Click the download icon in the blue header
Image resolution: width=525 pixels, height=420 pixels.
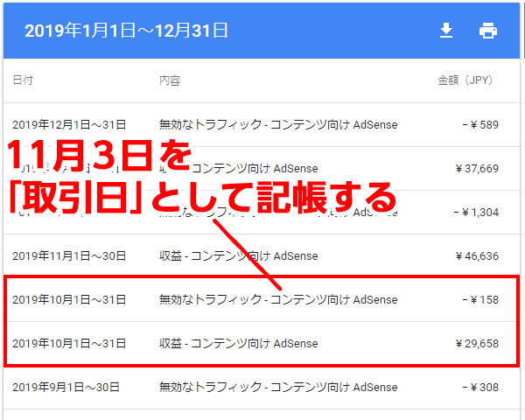[446, 31]
